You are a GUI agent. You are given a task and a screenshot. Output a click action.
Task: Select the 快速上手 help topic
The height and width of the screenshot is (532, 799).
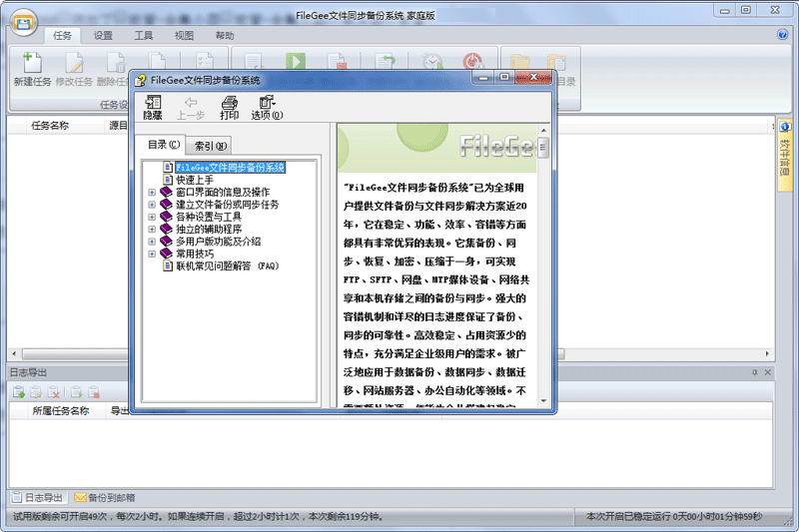click(195, 180)
